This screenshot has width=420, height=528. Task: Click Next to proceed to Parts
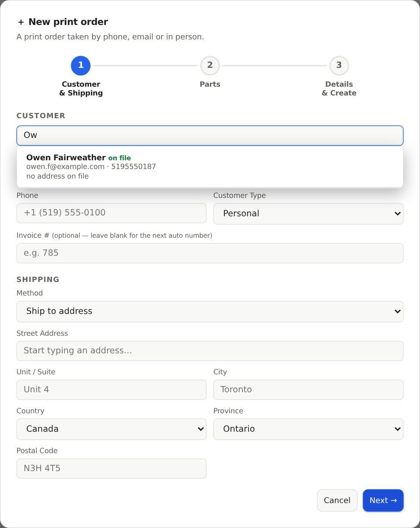point(383,500)
